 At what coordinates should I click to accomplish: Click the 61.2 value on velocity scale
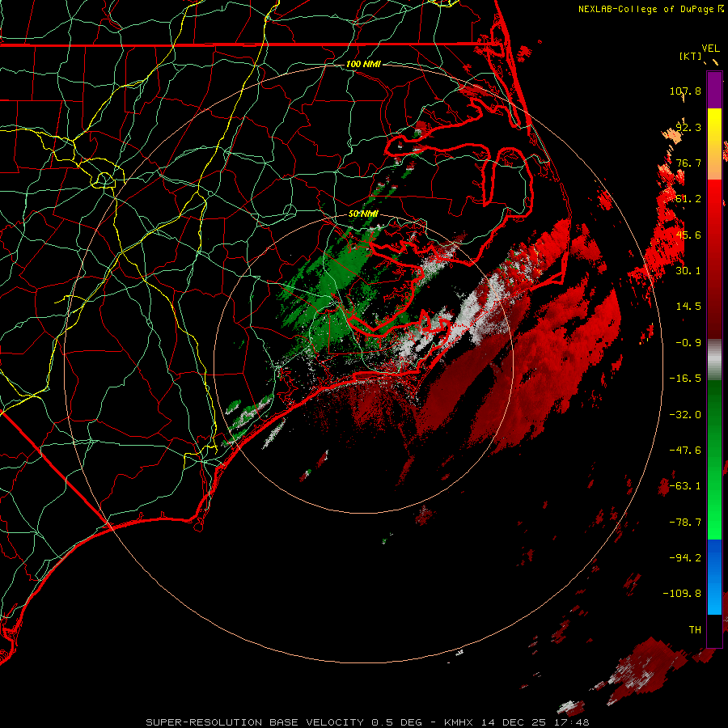click(x=688, y=199)
